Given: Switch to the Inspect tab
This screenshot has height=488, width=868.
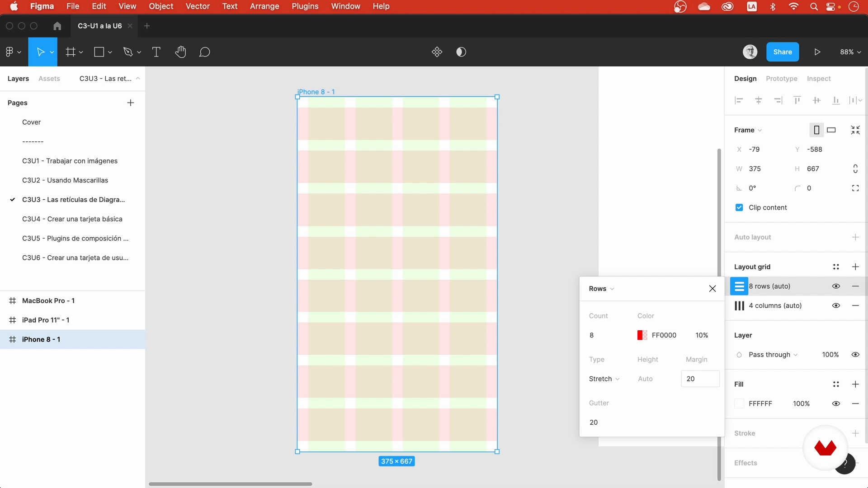Looking at the screenshot, I should [819, 79].
